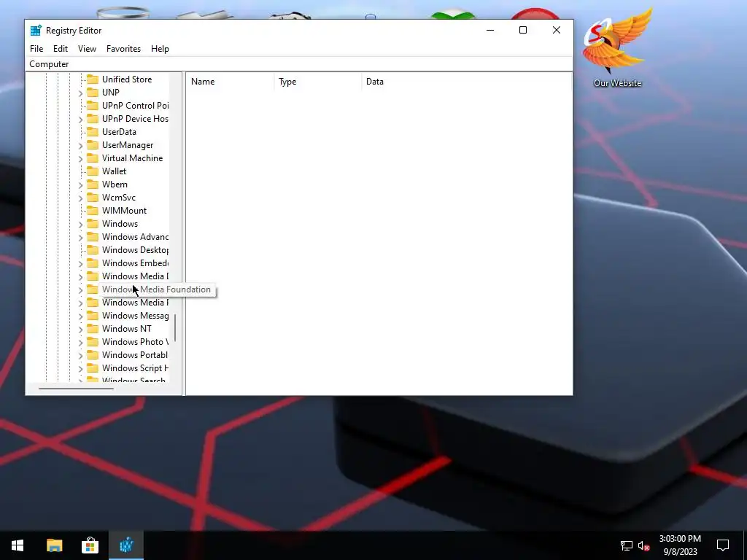Open the File menu
The image size is (747, 560).
point(36,49)
